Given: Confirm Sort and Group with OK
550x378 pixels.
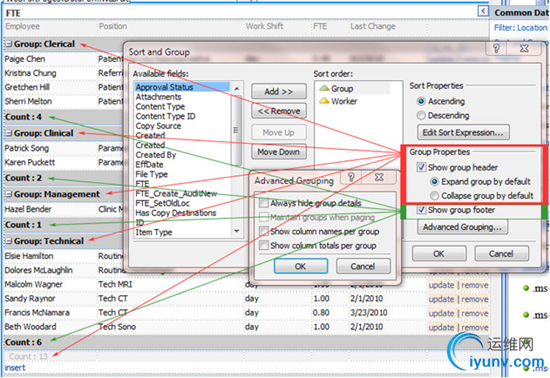Looking at the screenshot, I should pos(439,254).
